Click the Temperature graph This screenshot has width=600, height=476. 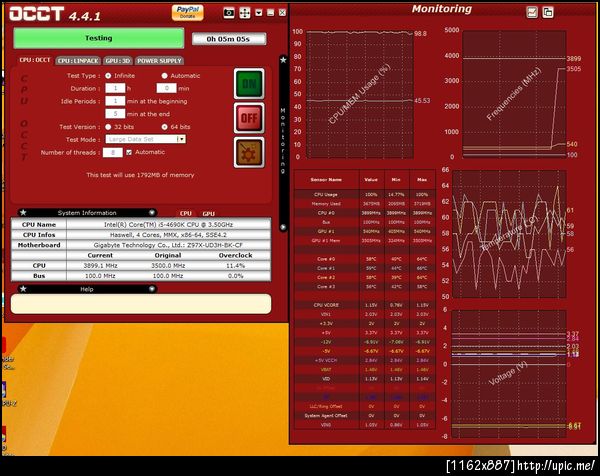tap(509, 234)
